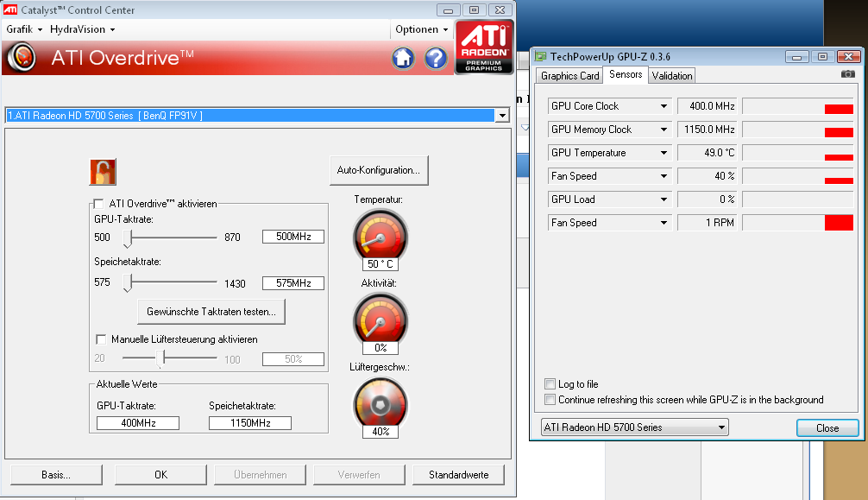Enable Log to file in GPU-Z
The width and height of the screenshot is (868, 500).
(550, 383)
